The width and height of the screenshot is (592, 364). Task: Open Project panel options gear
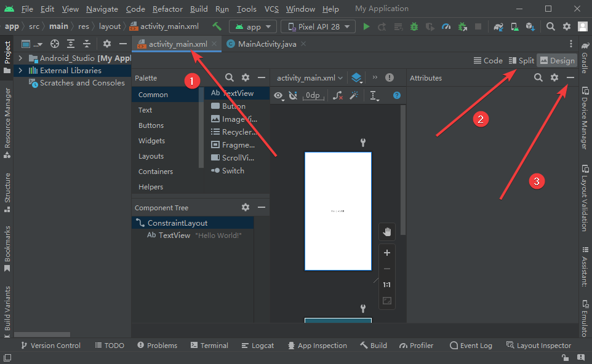(x=107, y=44)
